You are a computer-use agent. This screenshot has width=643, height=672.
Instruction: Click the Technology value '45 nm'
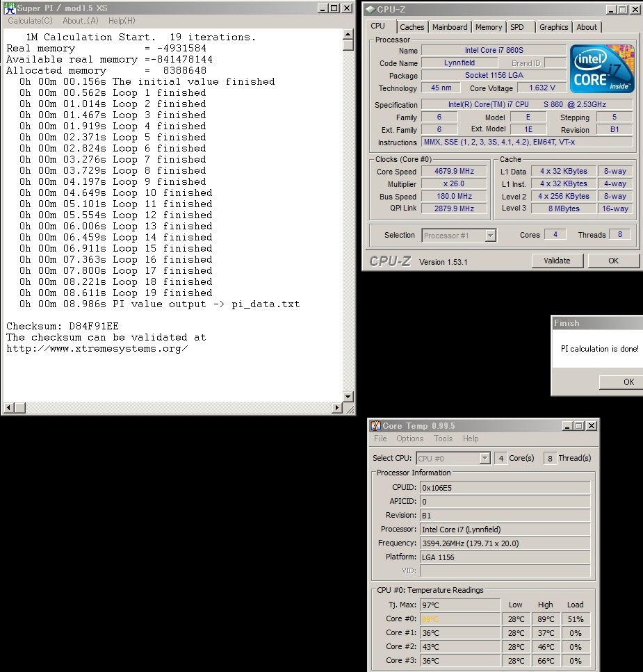pyautogui.click(x=441, y=88)
